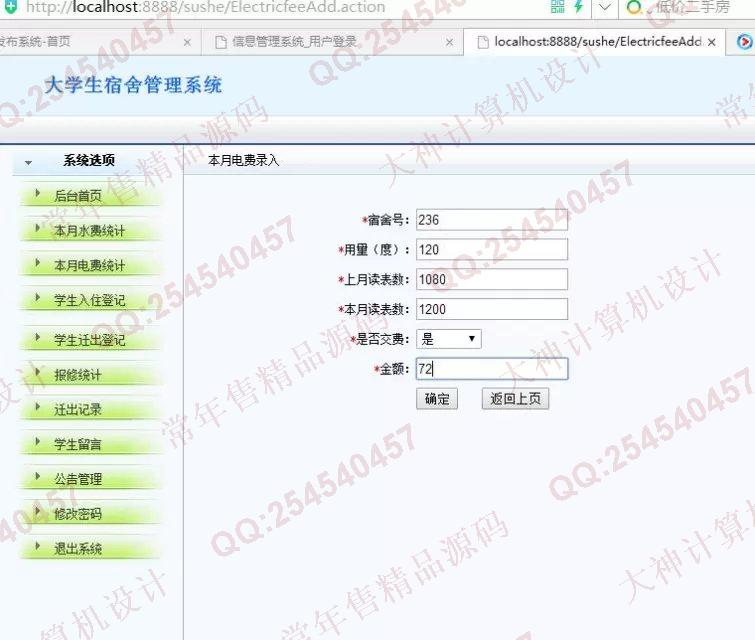Open 学生留言 in sidebar
Image resolution: width=755 pixels, height=640 pixels.
(78, 444)
